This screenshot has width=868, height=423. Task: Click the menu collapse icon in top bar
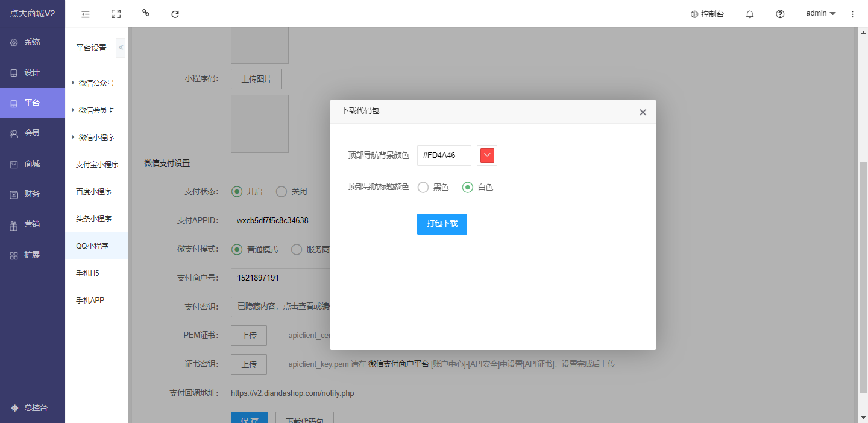pyautogui.click(x=86, y=14)
